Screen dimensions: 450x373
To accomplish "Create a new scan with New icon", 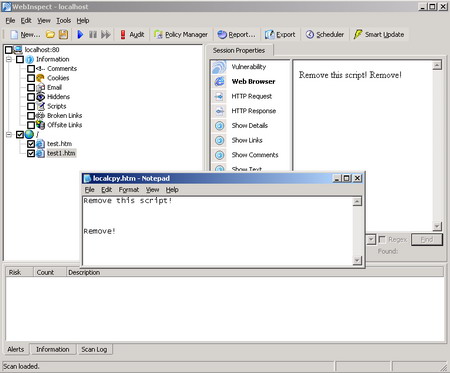I will pos(24,34).
